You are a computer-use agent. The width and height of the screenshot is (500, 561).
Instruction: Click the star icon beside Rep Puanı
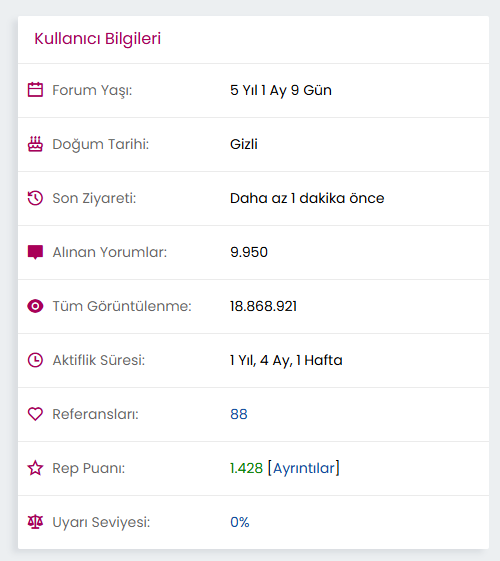35,468
